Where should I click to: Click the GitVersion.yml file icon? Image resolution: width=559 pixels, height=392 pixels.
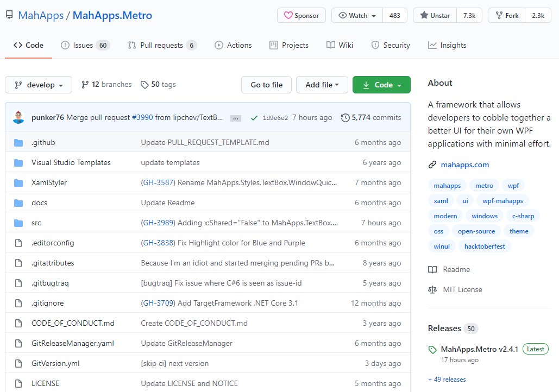pos(18,363)
